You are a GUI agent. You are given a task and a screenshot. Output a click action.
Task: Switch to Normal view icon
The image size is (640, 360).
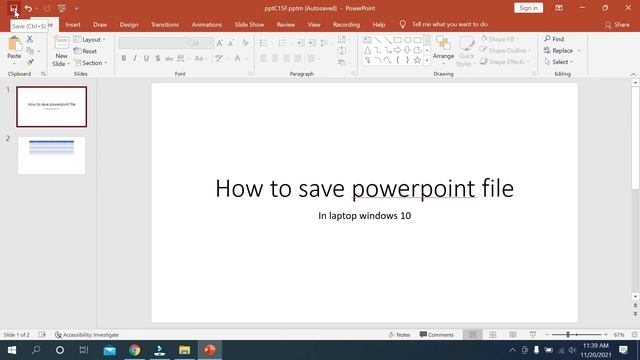click(x=473, y=335)
